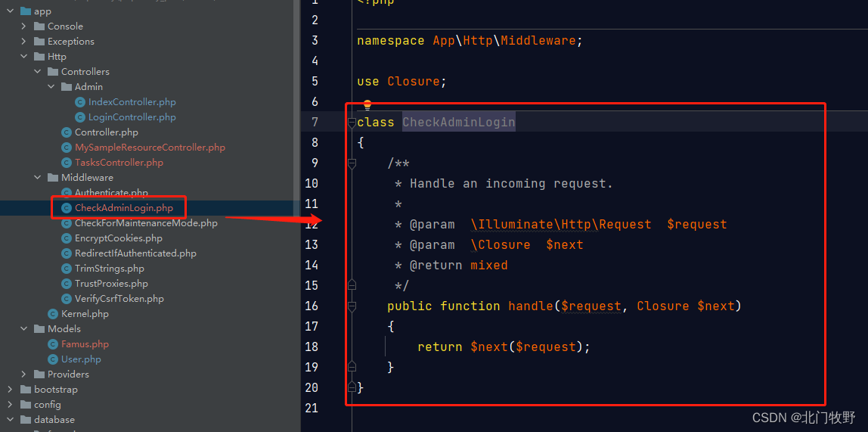Screen dimensions: 868x432
Task: Expand the bootstrap folder chevron
Action: click(x=10, y=390)
